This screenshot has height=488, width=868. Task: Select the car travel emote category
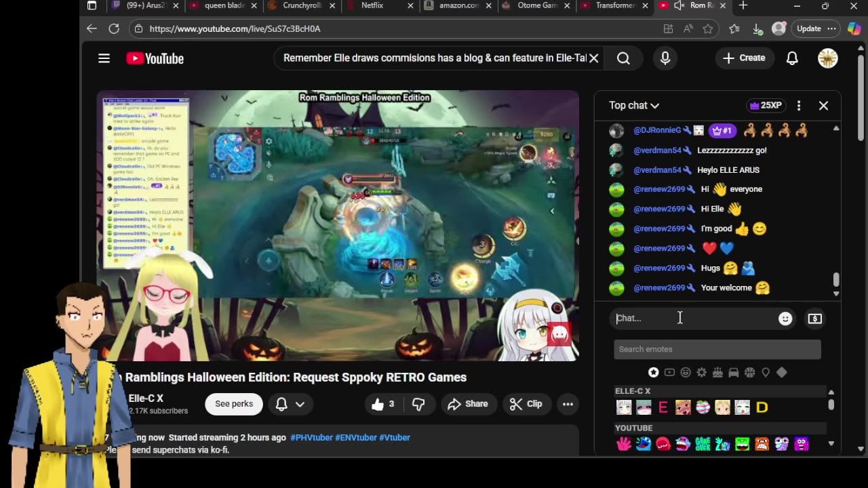733,372
